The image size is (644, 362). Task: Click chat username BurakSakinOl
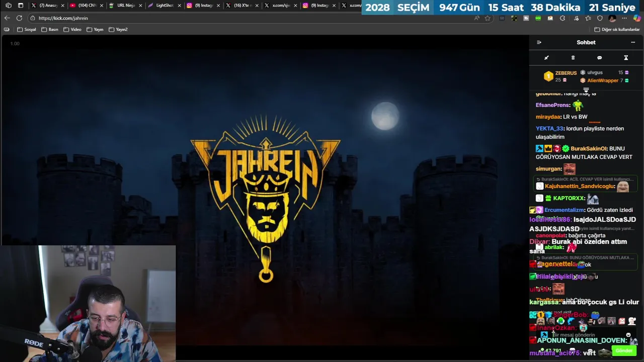[589, 149]
